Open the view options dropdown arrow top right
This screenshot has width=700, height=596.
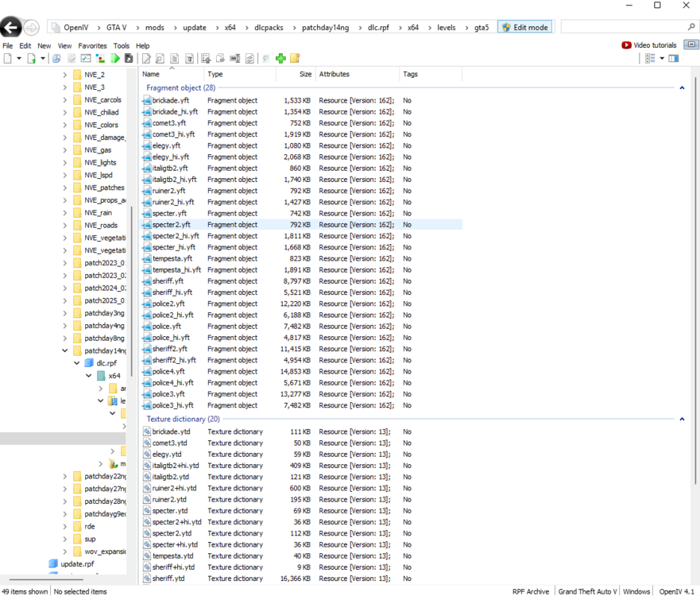point(661,58)
